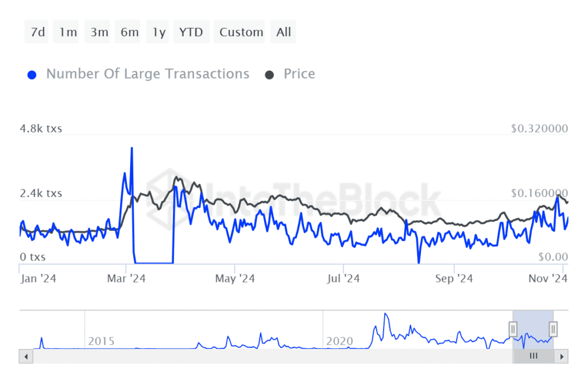588x392 pixels.
Task: Click the 2020 region in navigator chart
Action: [x=340, y=341]
